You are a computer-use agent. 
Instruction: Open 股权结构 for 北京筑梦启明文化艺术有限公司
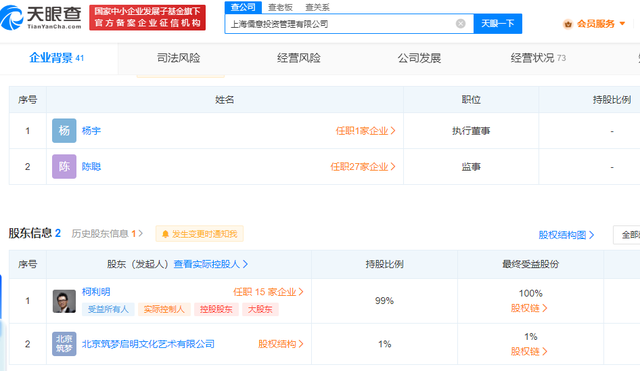pyautogui.click(x=281, y=344)
